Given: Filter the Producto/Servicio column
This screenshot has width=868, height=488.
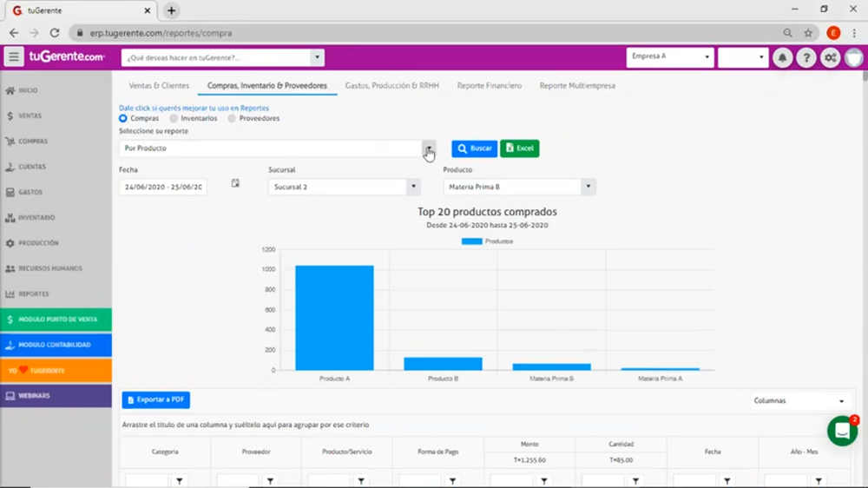Looking at the screenshot, I should (x=361, y=481).
